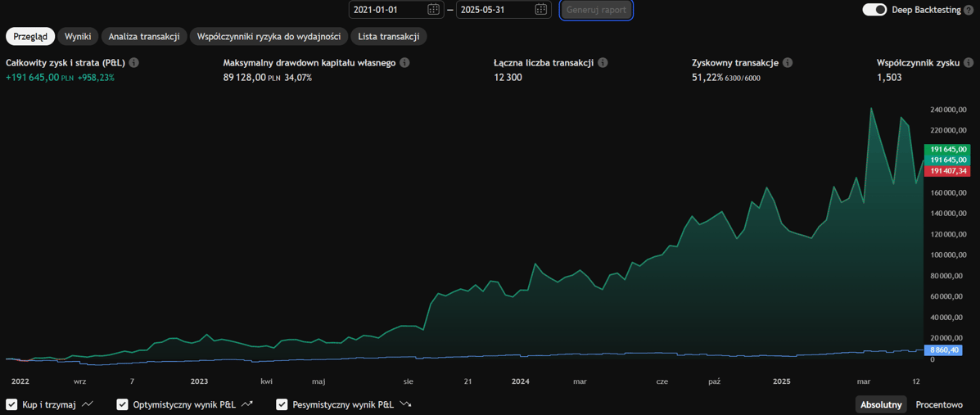
Task: Click the 2023 time axis label
Action: (200, 381)
